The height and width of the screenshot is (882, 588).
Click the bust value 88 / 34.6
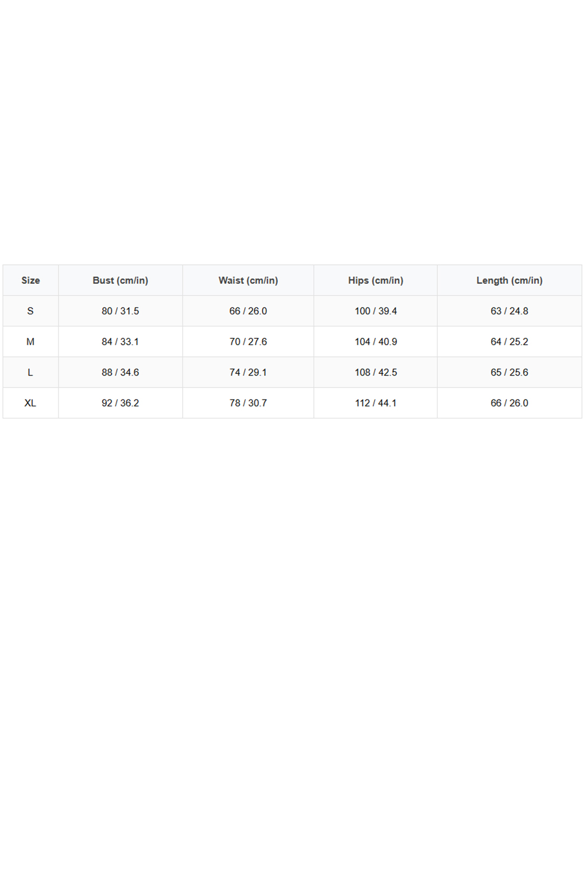click(x=121, y=372)
